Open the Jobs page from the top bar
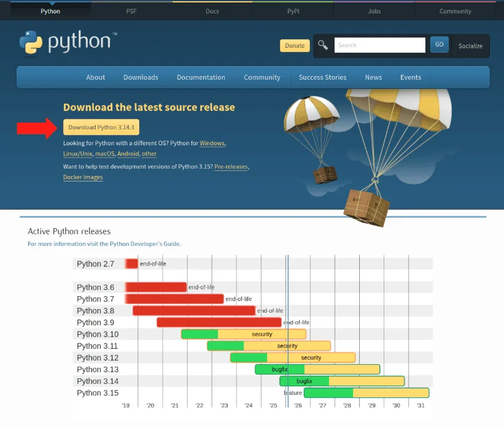This screenshot has width=504, height=428. click(x=374, y=10)
